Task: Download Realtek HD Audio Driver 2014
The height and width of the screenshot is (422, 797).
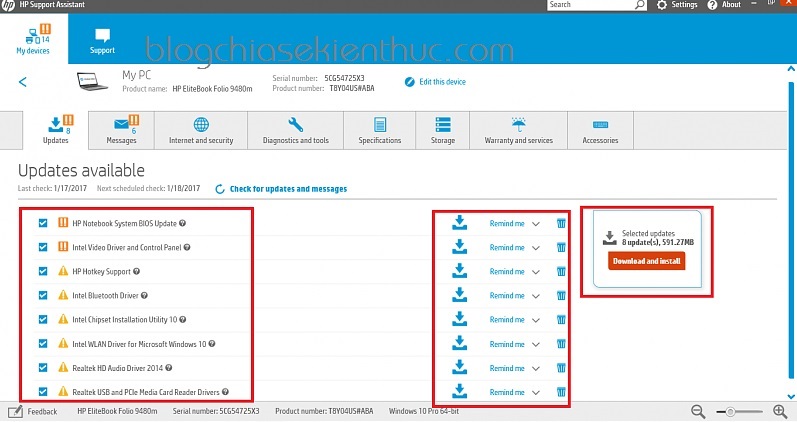Action: (459, 367)
